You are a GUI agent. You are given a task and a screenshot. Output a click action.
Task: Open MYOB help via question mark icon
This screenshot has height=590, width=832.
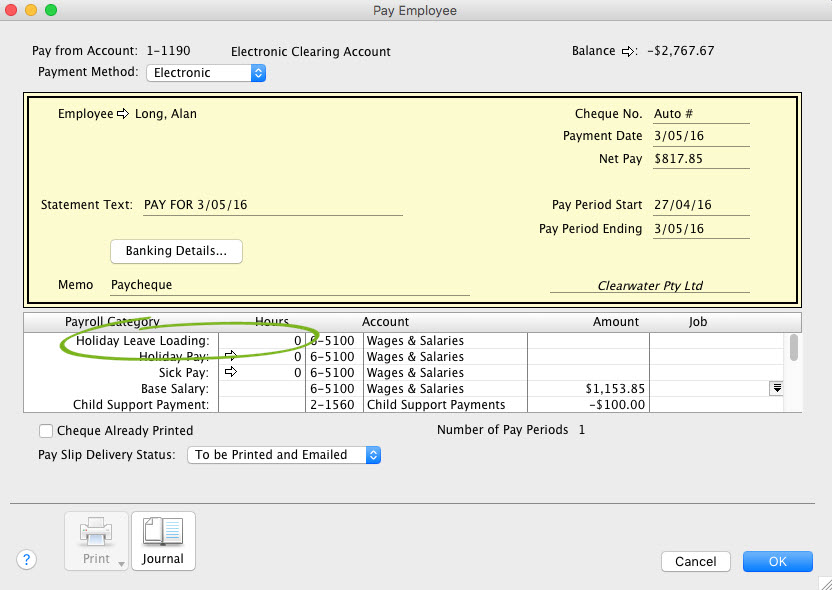26,560
